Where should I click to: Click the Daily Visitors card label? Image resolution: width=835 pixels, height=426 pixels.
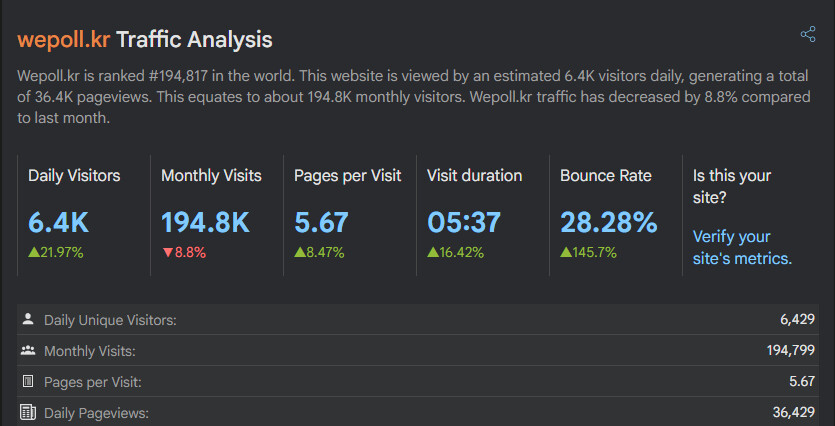74,176
